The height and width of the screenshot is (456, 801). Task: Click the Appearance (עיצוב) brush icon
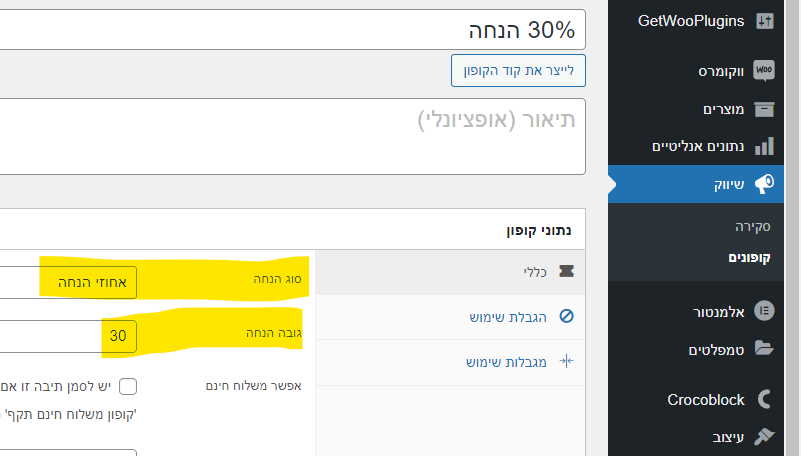coord(765,437)
